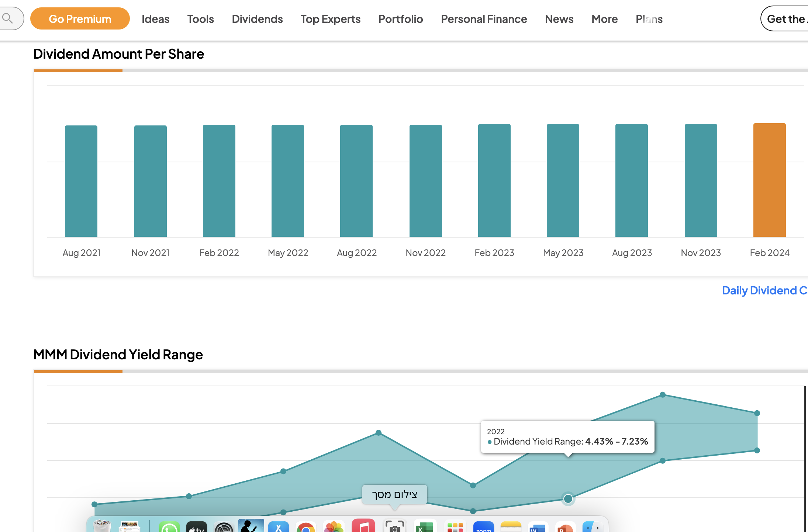Image resolution: width=808 pixels, height=532 pixels.
Task: Open the Daily Dividend Calendar link
Action: [x=764, y=290]
